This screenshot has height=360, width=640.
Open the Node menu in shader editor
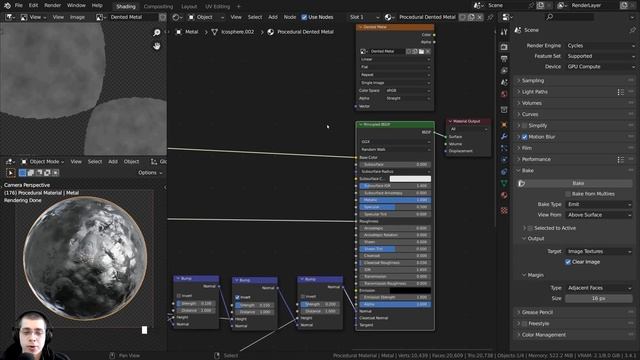point(290,17)
